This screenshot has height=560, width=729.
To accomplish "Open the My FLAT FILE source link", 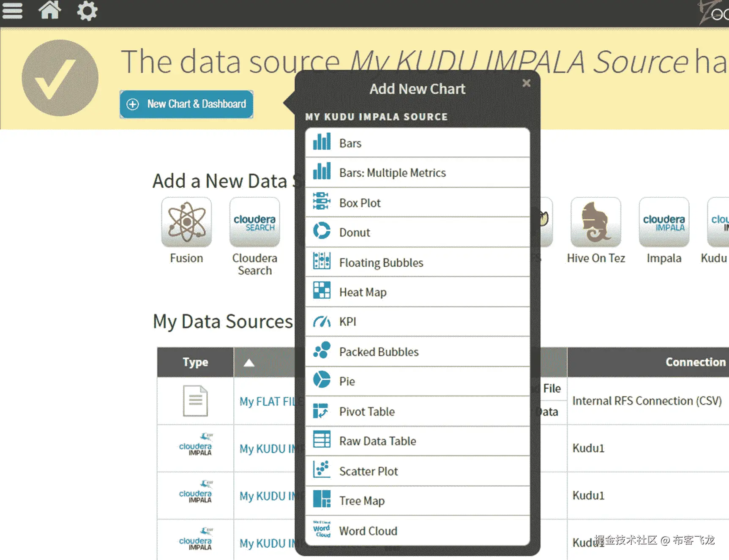I will click(x=270, y=401).
